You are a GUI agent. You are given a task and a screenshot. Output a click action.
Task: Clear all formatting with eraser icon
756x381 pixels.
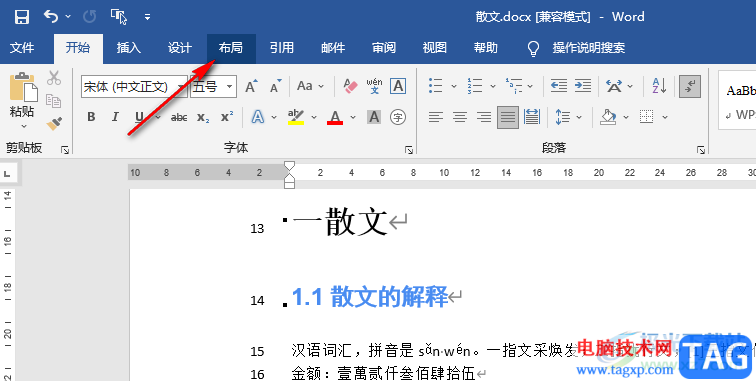[x=351, y=86]
